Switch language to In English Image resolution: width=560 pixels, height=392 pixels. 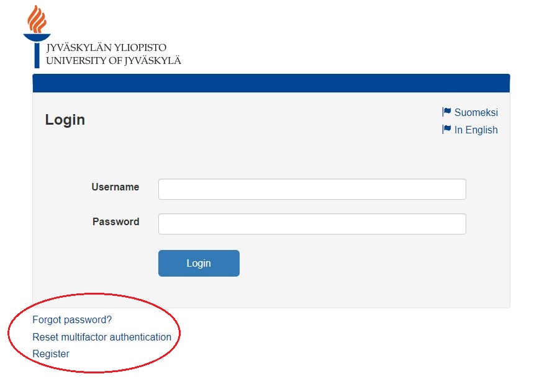coord(476,130)
